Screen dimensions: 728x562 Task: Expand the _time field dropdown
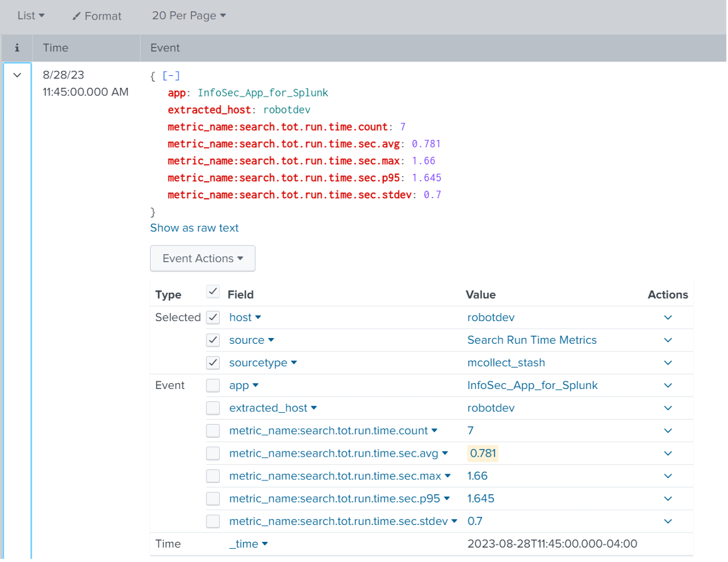(249, 544)
